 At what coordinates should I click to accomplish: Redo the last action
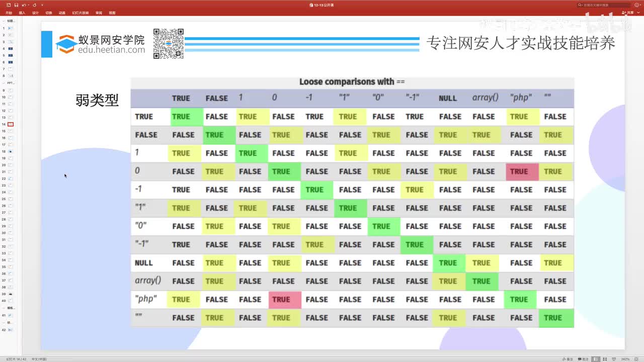coord(34,5)
